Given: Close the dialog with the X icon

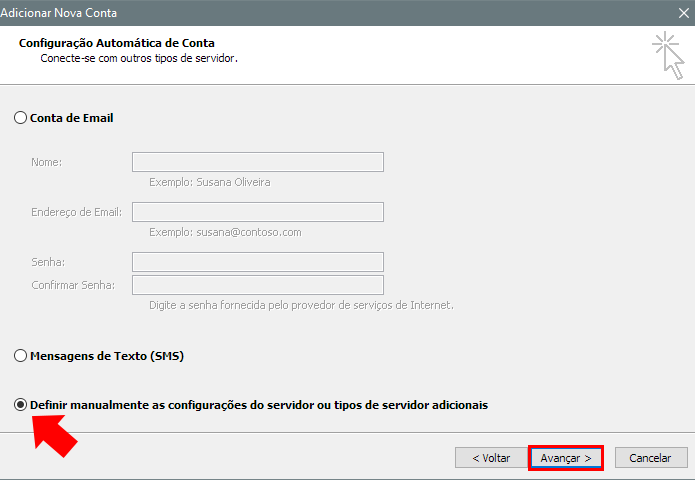Looking at the screenshot, I should point(683,13).
